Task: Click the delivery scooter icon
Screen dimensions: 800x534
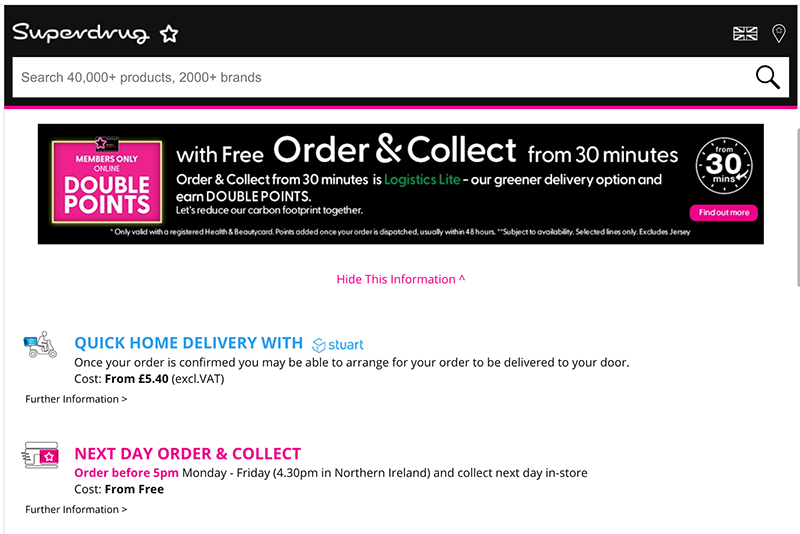Action: tap(40, 344)
